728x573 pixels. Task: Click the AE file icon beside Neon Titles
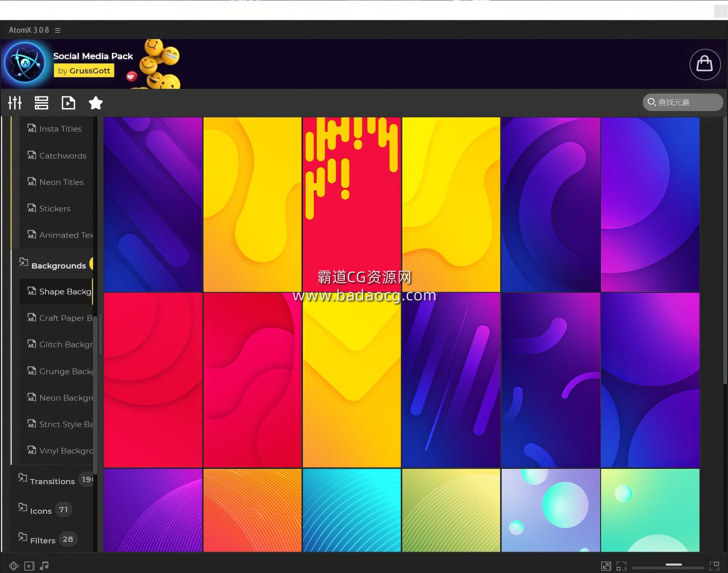[32, 181]
